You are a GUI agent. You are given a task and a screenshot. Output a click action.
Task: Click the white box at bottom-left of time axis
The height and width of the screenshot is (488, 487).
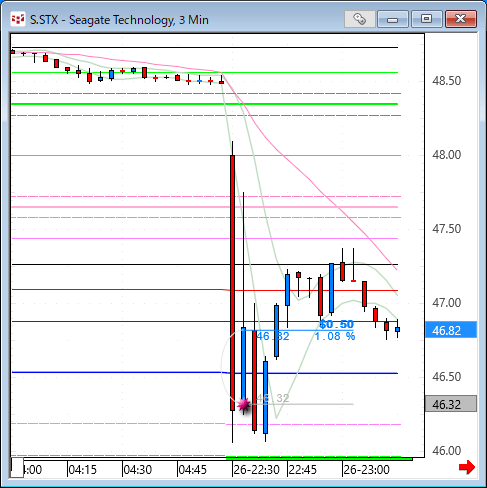pyautogui.click(x=17, y=468)
